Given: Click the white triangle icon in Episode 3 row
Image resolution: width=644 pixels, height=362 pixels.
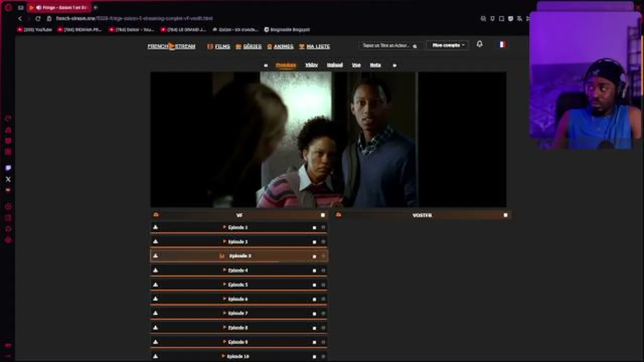Looking at the screenshot, I should point(155,255).
